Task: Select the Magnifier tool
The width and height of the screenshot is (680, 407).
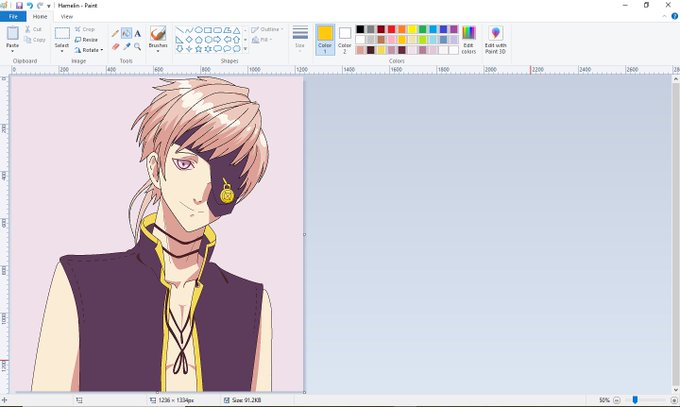Action: pos(137,46)
